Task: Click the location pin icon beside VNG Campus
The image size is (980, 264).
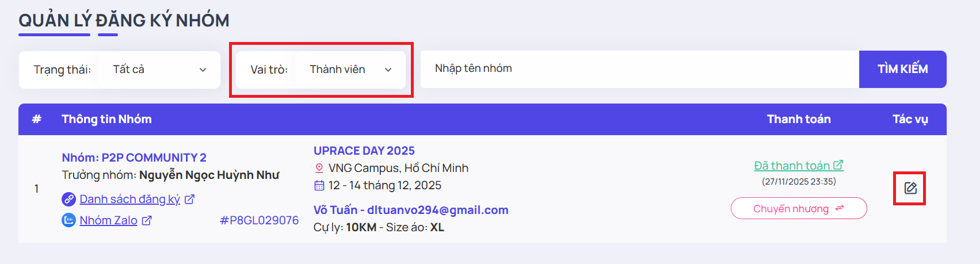Action: [319, 168]
